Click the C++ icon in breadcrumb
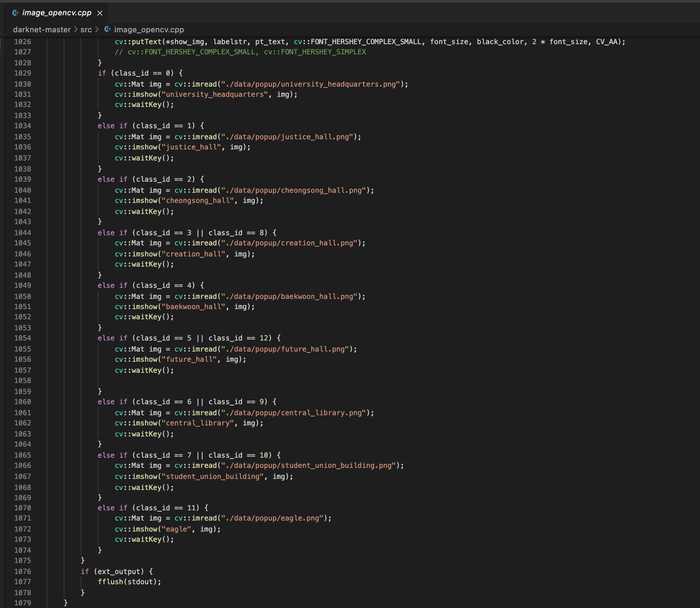 point(107,29)
